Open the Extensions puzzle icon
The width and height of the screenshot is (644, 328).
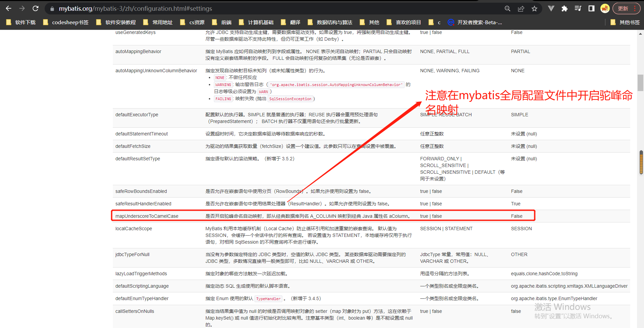(x=564, y=8)
